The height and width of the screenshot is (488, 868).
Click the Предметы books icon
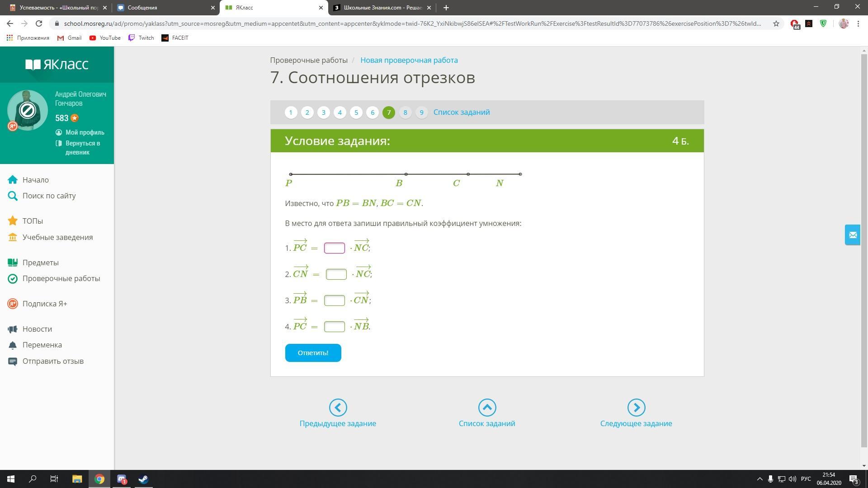point(13,263)
